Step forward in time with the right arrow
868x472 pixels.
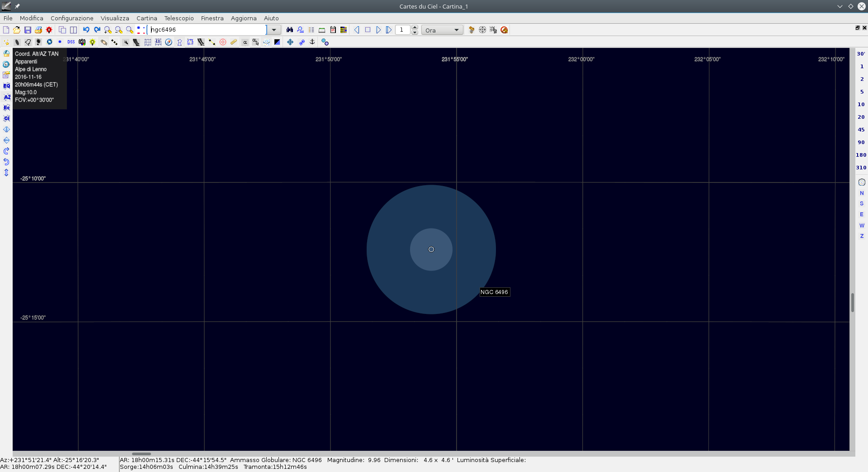(378, 30)
